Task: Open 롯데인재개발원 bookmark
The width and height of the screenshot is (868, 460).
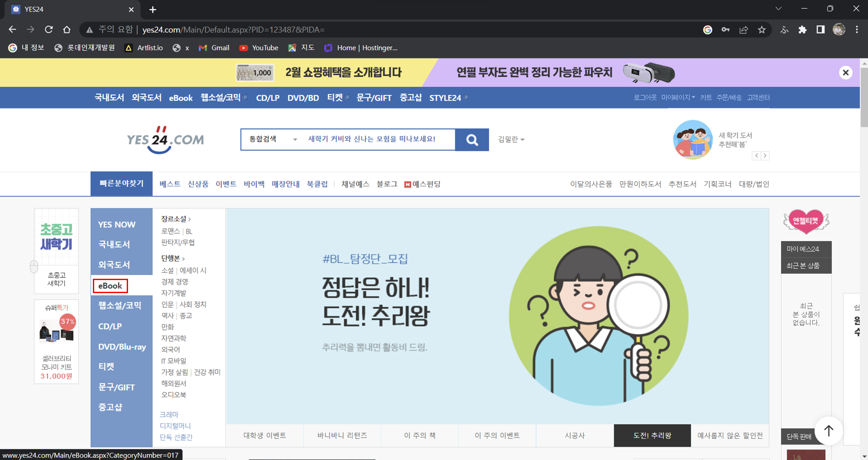Action: pyautogui.click(x=85, y=48)
